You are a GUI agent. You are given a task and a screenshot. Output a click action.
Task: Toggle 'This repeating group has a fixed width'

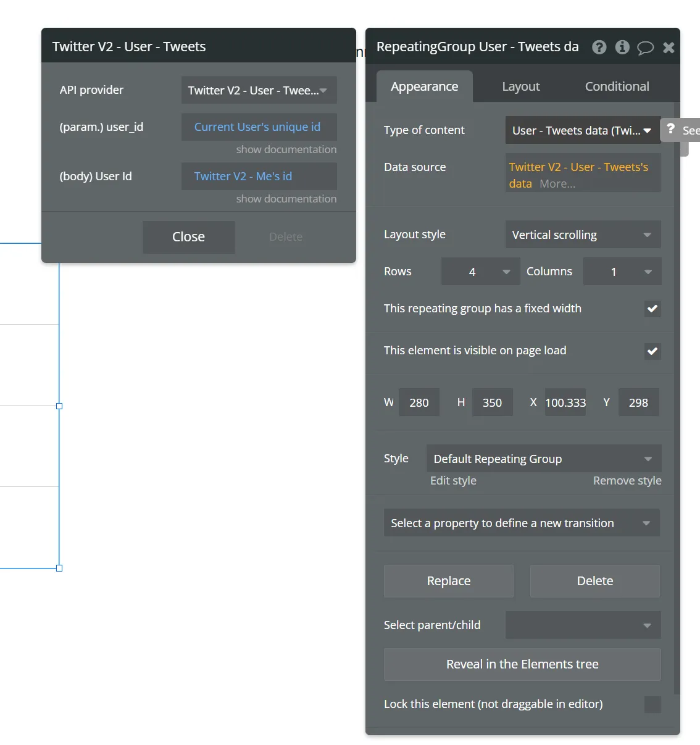coord(652,309)
